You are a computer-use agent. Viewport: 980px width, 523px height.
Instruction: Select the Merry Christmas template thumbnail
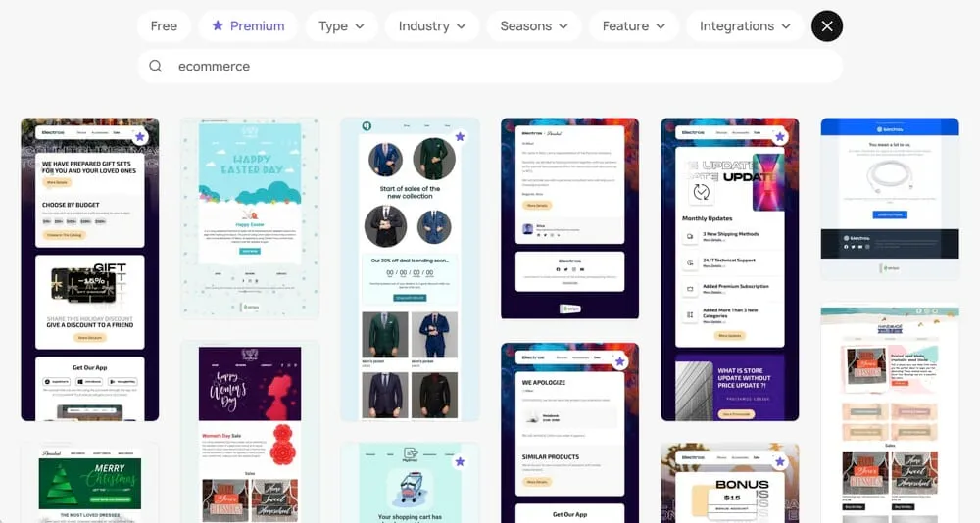tap(90, 483)
